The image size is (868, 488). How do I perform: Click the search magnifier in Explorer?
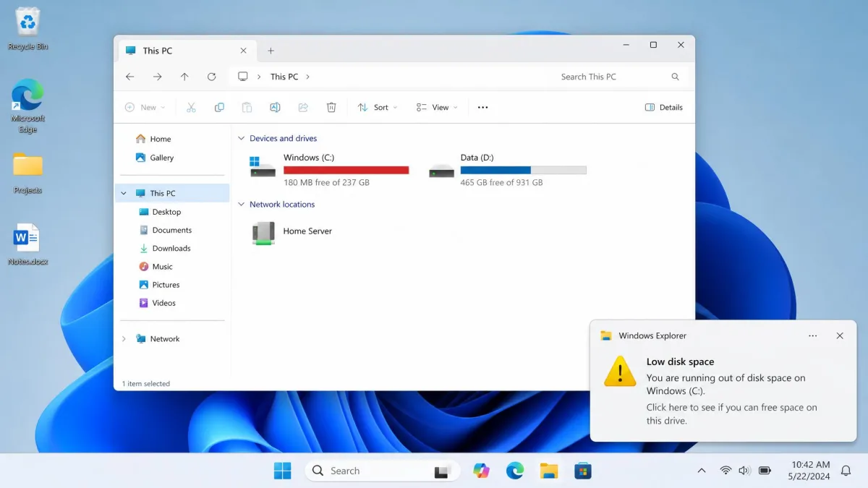(x=676, y=77)
